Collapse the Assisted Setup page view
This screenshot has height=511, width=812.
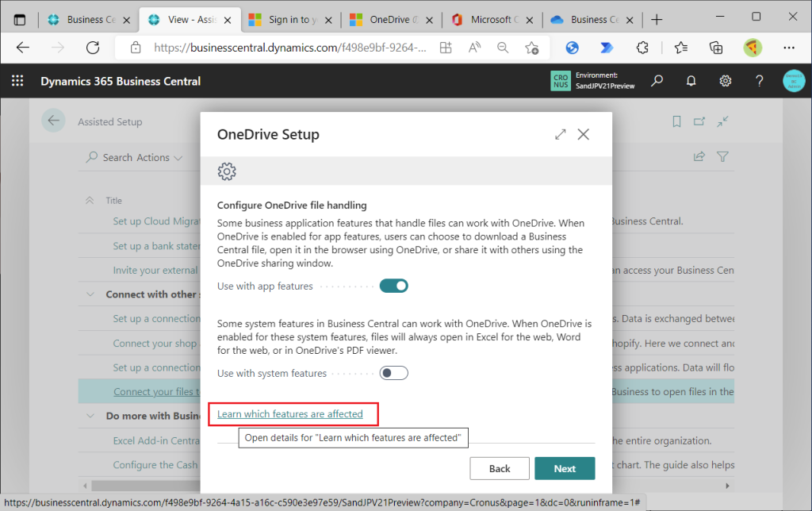pyautogui.click(x=722, y=121)
